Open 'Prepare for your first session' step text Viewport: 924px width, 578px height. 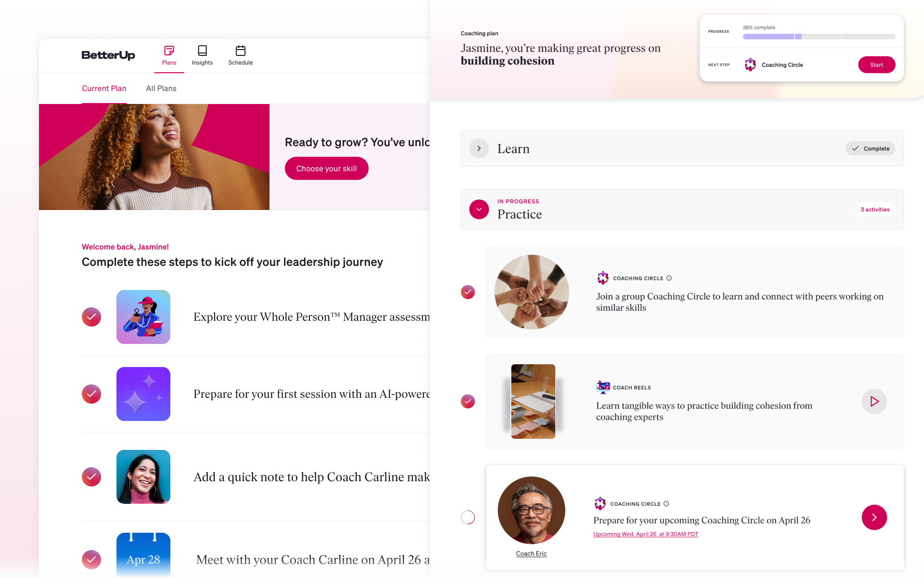click(311, 394)
